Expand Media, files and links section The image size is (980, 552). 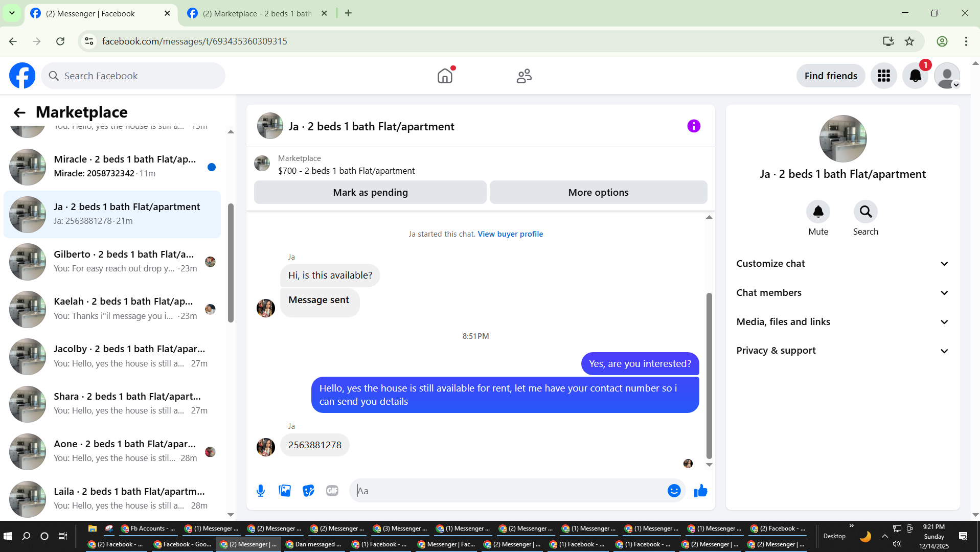[842, 322]
